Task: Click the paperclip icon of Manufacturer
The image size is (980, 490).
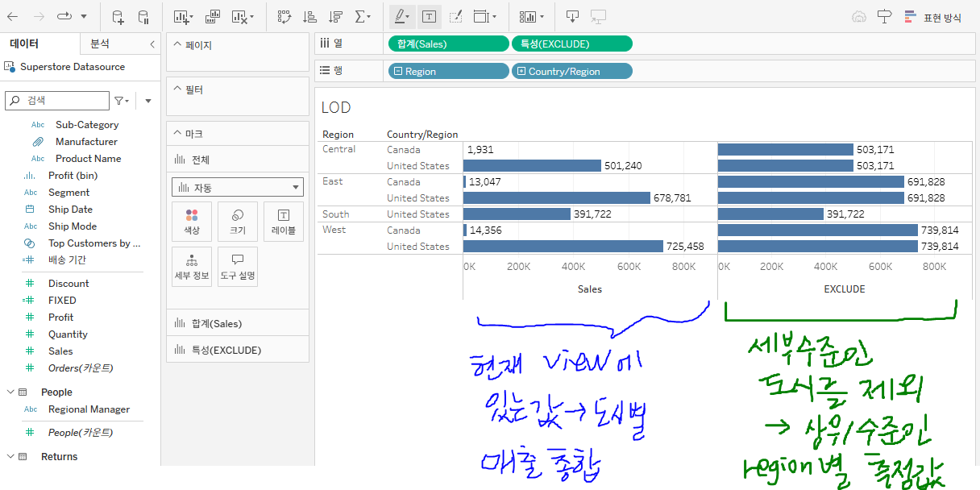Action: (38, 142)
